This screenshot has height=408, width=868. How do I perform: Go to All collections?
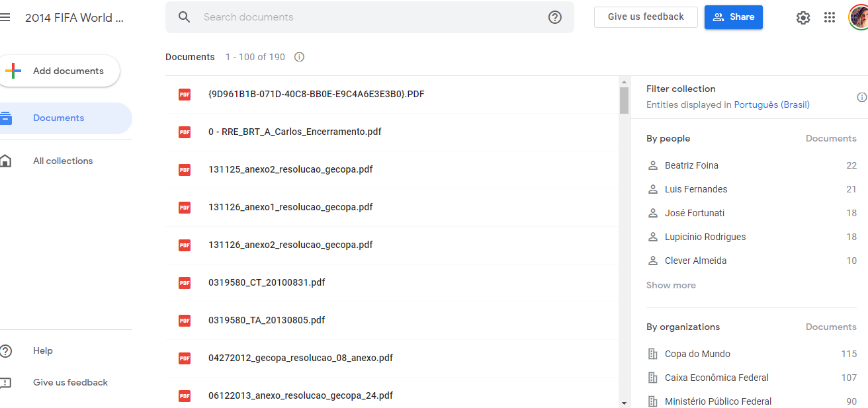[63, 161]
